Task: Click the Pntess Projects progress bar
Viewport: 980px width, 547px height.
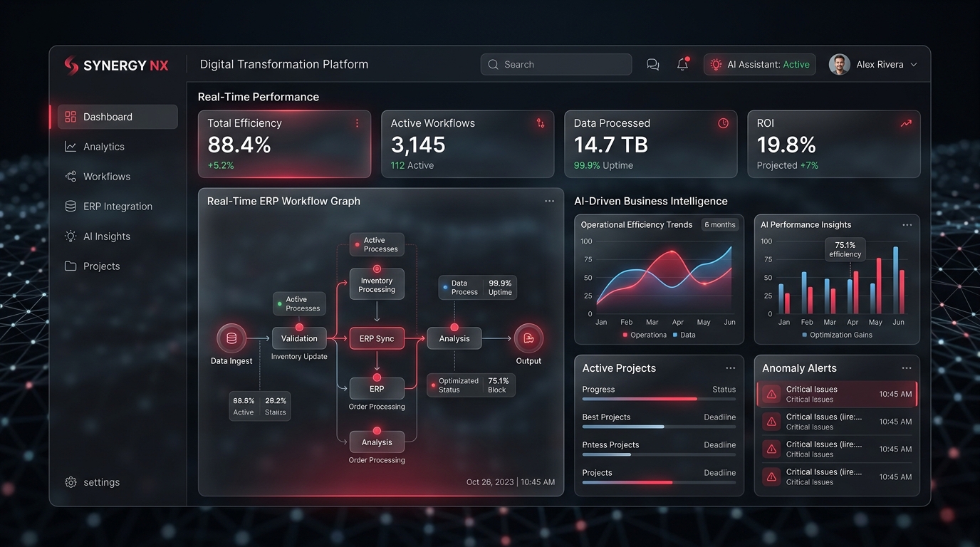Action: click(659, 454)
